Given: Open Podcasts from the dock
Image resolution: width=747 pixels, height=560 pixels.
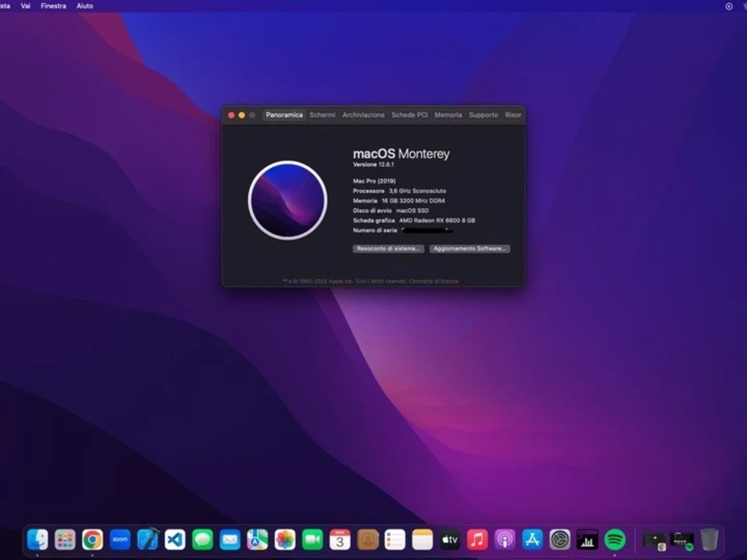Looking at the screenshot, I should pos(505,540).
